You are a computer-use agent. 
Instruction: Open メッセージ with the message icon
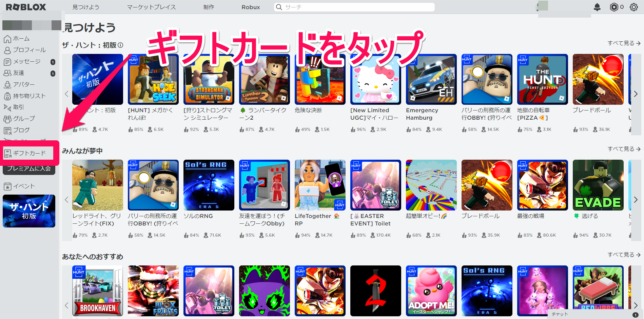7,62
